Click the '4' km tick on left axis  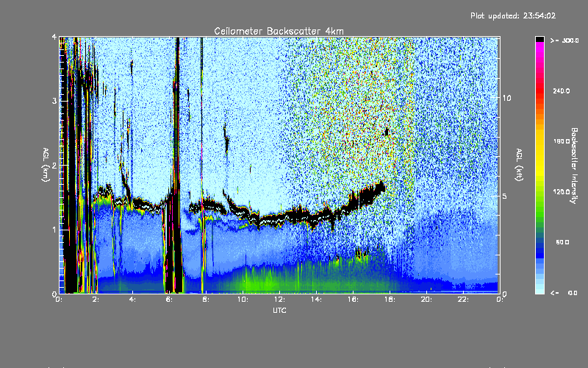pos(54,37)
